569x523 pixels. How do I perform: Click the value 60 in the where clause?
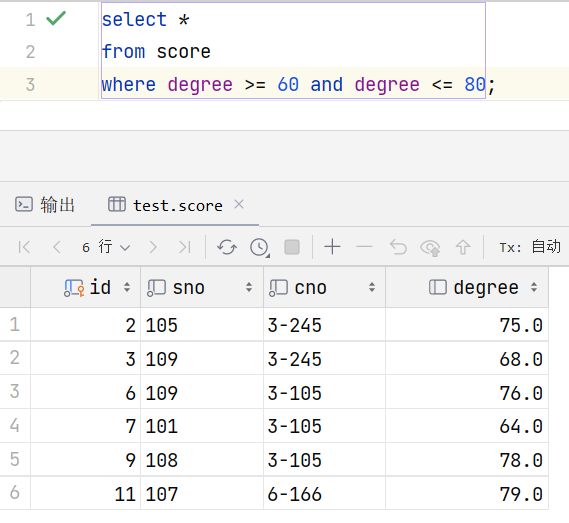tap(288, 84)
